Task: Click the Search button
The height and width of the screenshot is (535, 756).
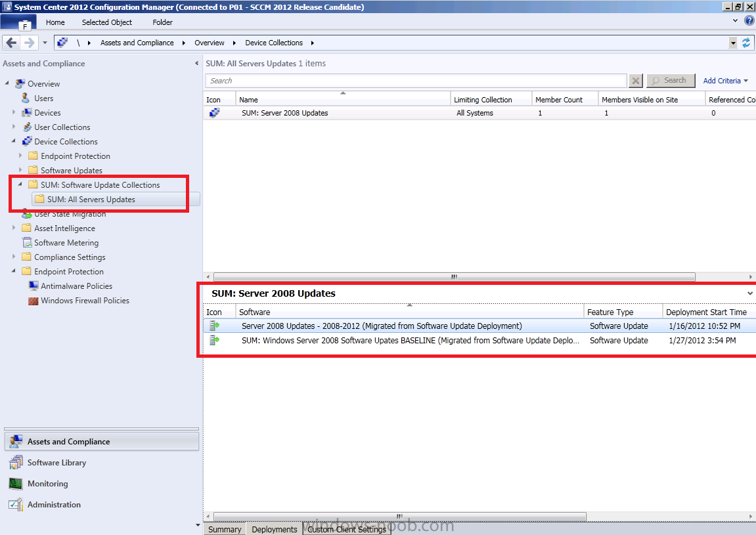Action: (671, 81)
